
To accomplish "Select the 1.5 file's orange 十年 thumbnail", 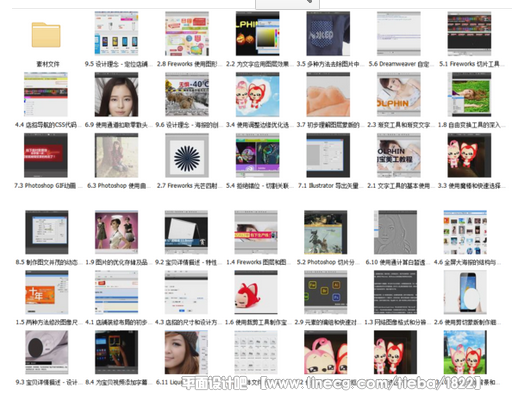I will tap(47, 292).
